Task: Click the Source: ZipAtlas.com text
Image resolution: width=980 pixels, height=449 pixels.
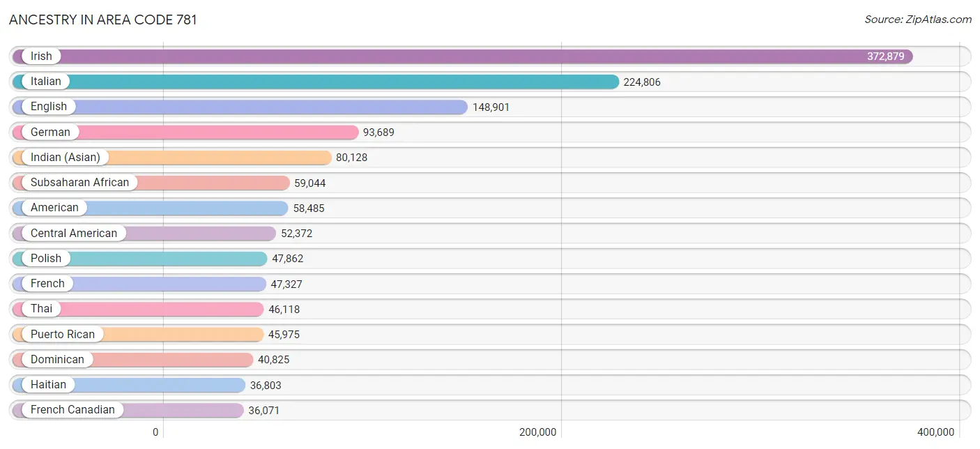Action: point(918,20)
